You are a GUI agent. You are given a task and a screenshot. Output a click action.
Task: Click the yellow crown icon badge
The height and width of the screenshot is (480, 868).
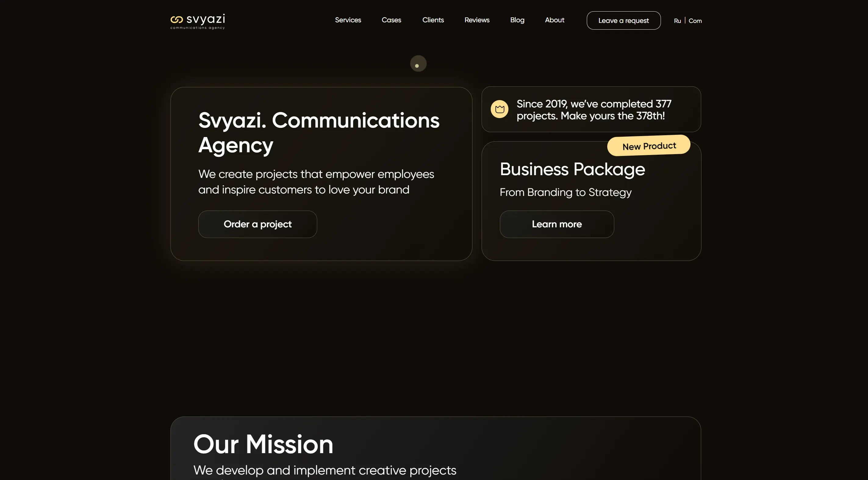(499, 109)
